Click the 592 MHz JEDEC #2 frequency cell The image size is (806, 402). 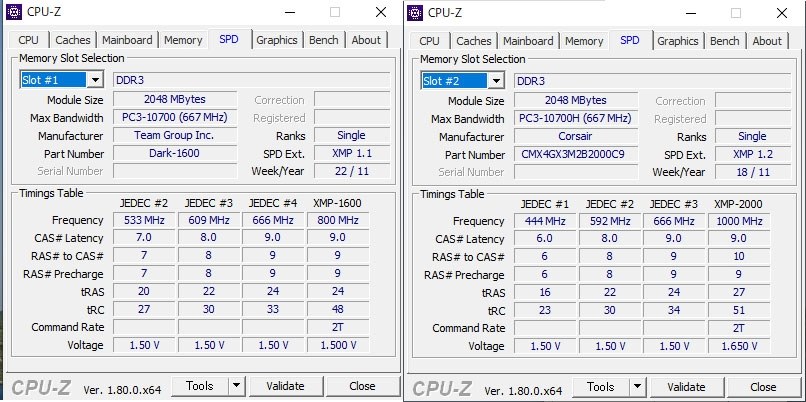[x=610, y=221]
